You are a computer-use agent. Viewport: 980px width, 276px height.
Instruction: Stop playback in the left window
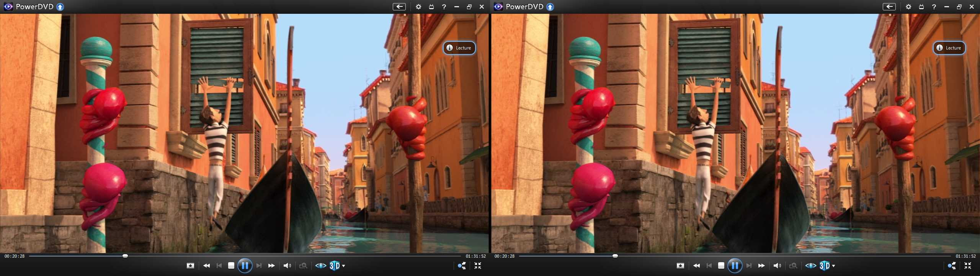(231, 265)
